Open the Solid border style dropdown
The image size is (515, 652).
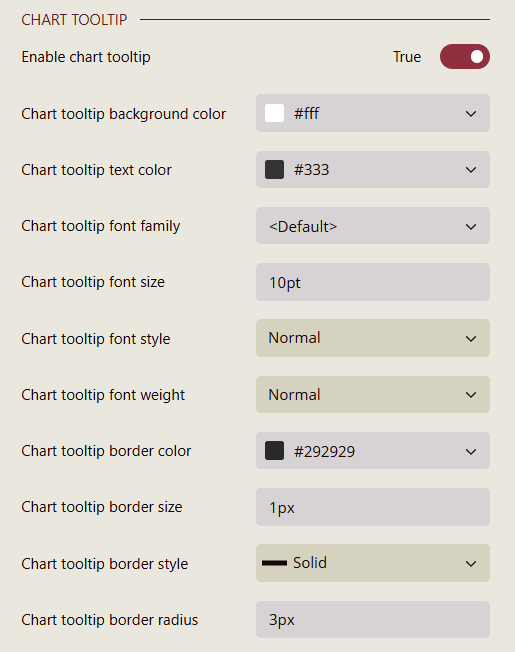click(373, 563)
